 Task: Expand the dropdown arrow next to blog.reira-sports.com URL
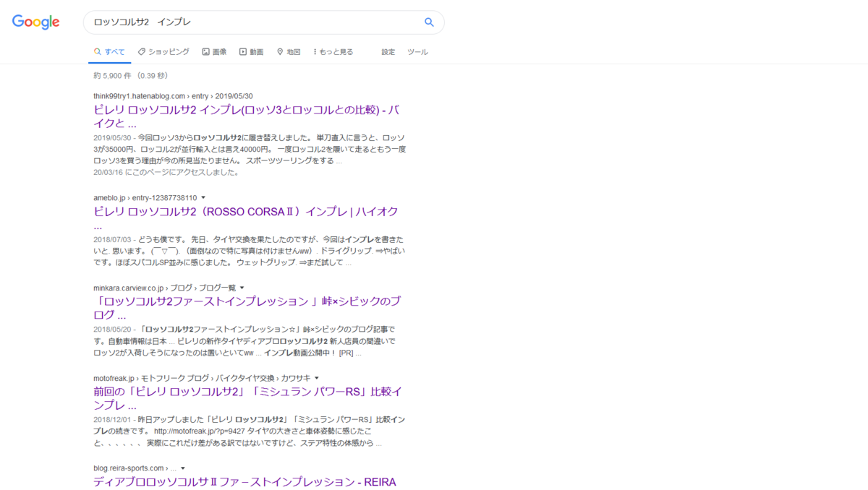coord(183,468)
